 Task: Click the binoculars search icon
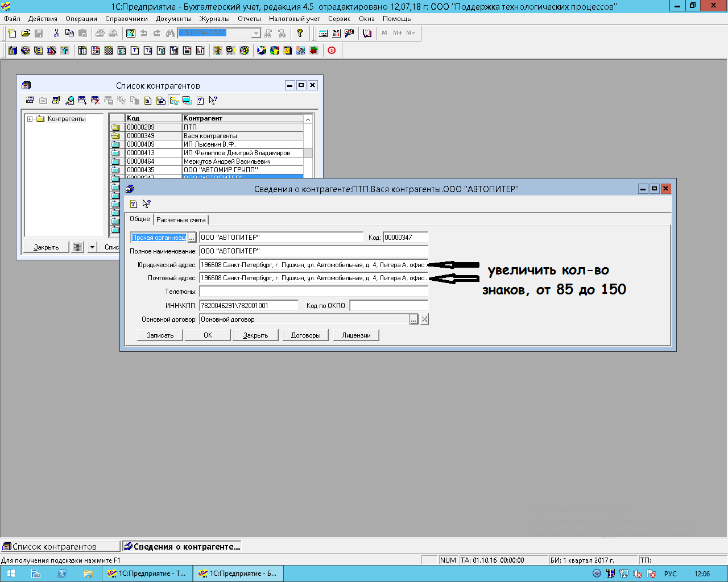pyautogui.click(x=169, y=34)
